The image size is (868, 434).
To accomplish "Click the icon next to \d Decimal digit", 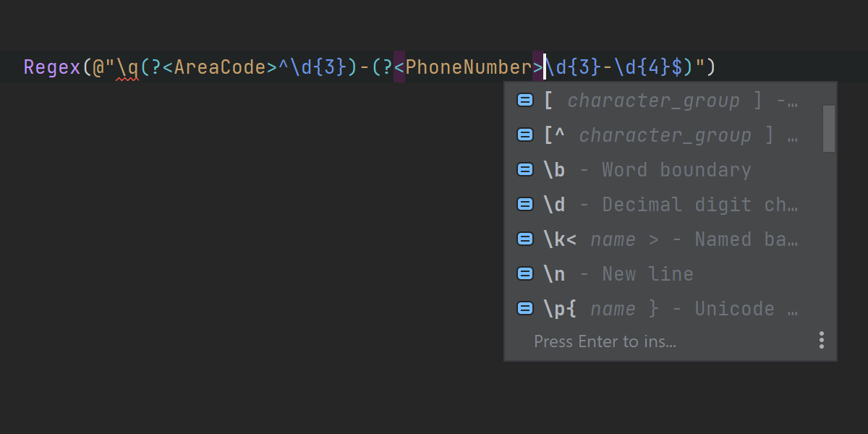I will [525, 205].
